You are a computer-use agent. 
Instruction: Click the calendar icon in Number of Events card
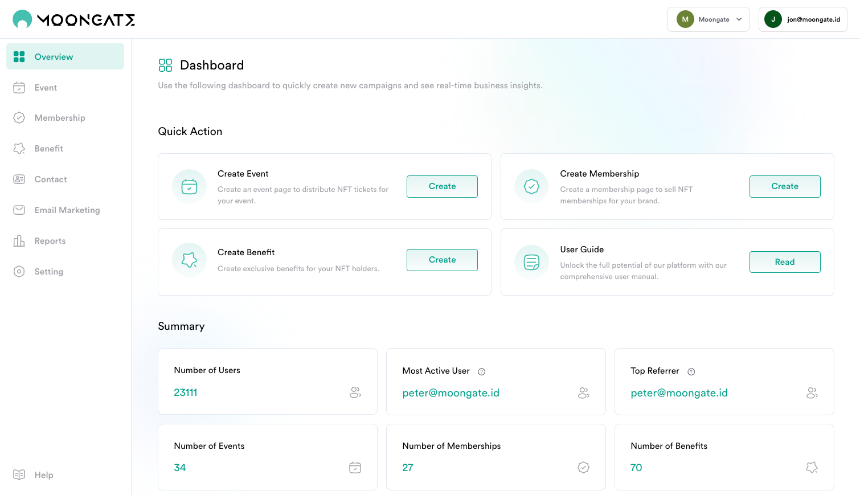pos(355,468)
